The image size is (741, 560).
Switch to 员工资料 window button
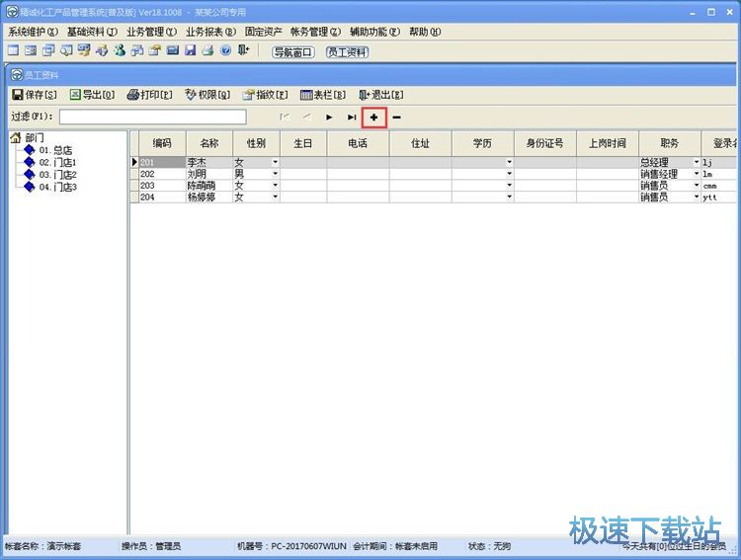[x=348, y=52]
